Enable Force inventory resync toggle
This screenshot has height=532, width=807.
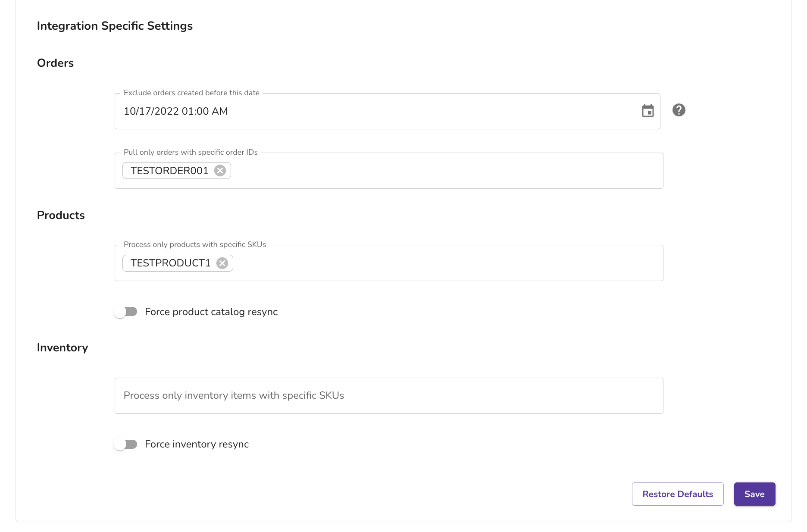125,444
